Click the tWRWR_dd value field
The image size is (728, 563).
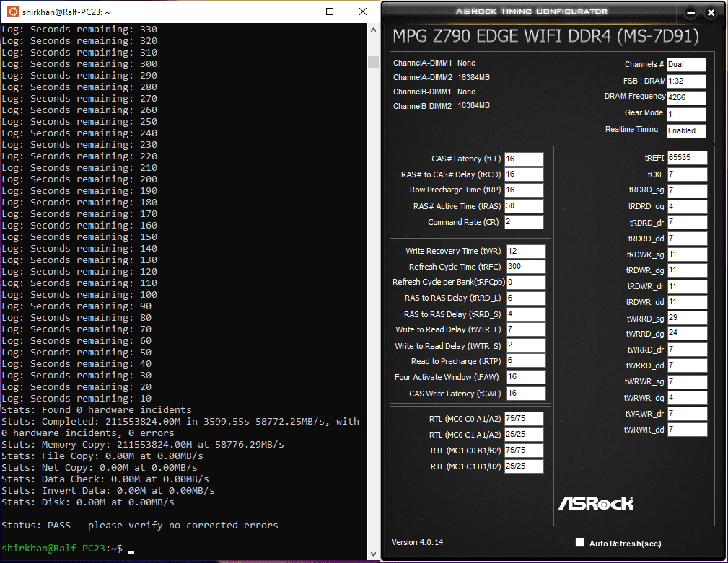(x=688, y=430)
